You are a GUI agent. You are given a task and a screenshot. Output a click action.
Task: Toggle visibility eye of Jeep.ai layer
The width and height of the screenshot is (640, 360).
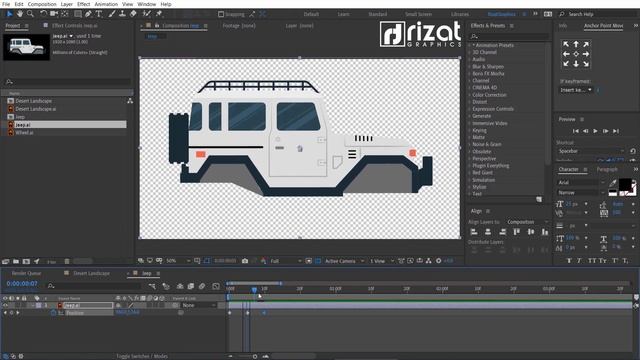pyautogui.click(x=5, y=305)
